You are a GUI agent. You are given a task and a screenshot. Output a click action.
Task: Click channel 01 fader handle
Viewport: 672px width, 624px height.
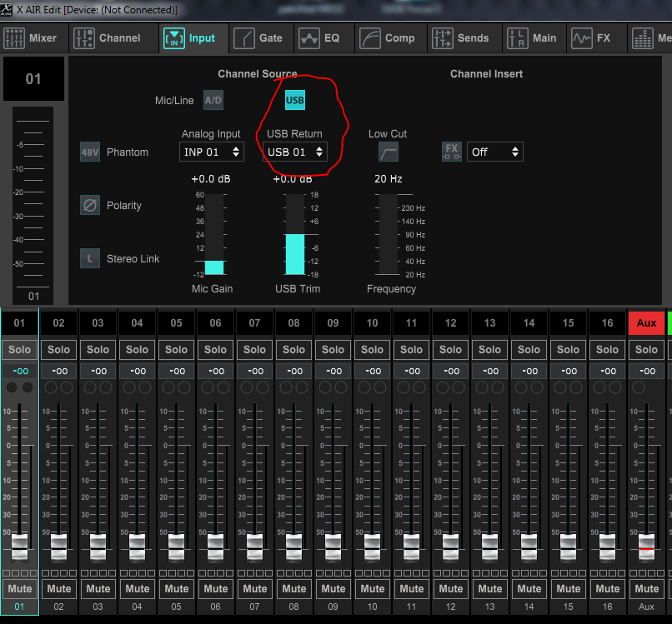point(19,547)
